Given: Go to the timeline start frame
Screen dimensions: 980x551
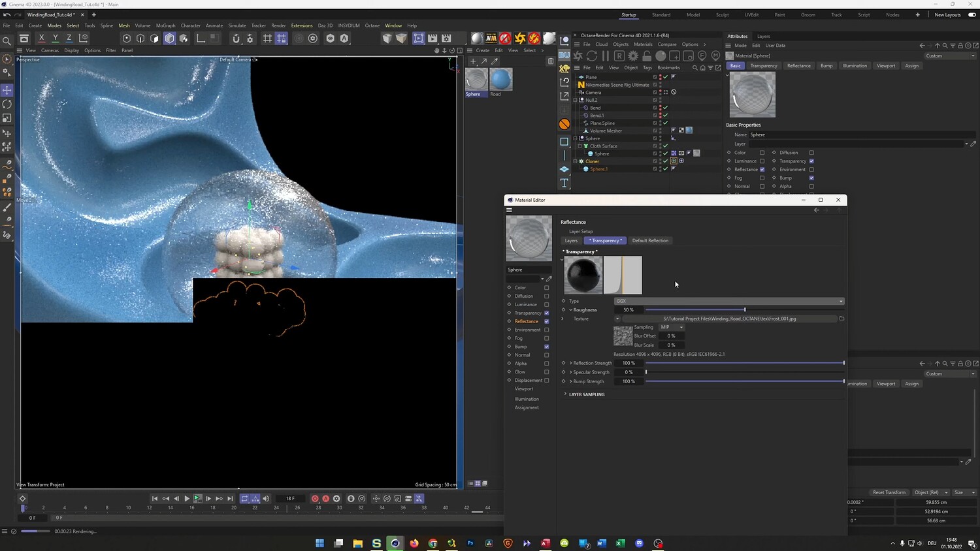Looking at the screenshot, I should [x=155, y=499].
